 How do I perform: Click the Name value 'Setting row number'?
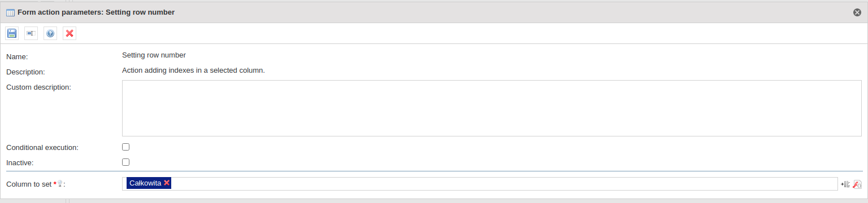pyautogui.click(x=154, y=55)
